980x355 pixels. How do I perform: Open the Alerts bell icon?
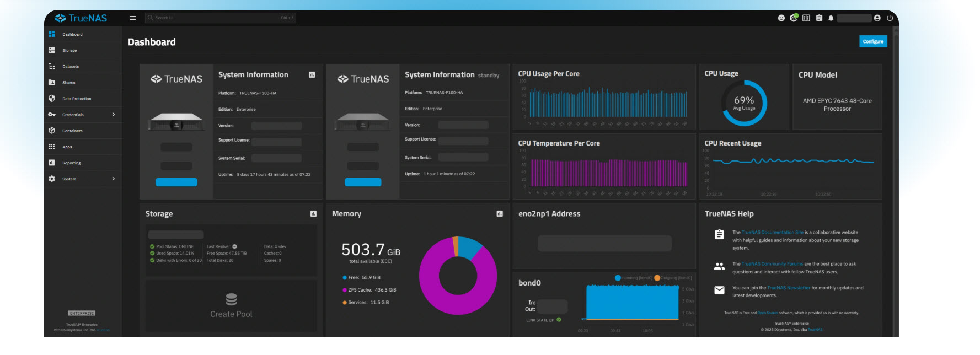(831, 18)
